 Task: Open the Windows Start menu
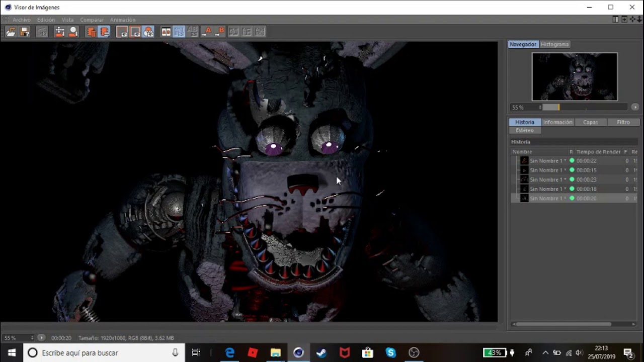tap(12, 353)
